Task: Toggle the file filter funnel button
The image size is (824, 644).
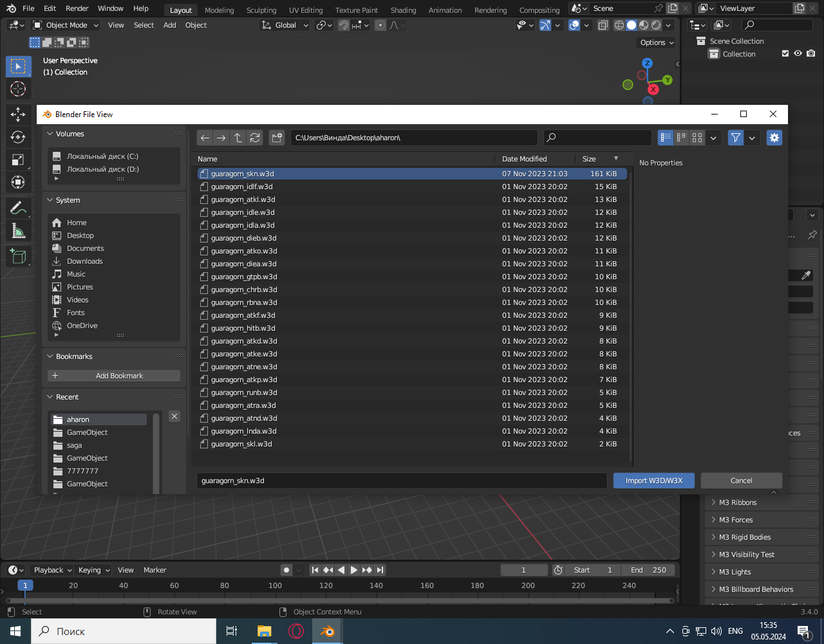Action: pyautogui.click(x=735, y=138)
